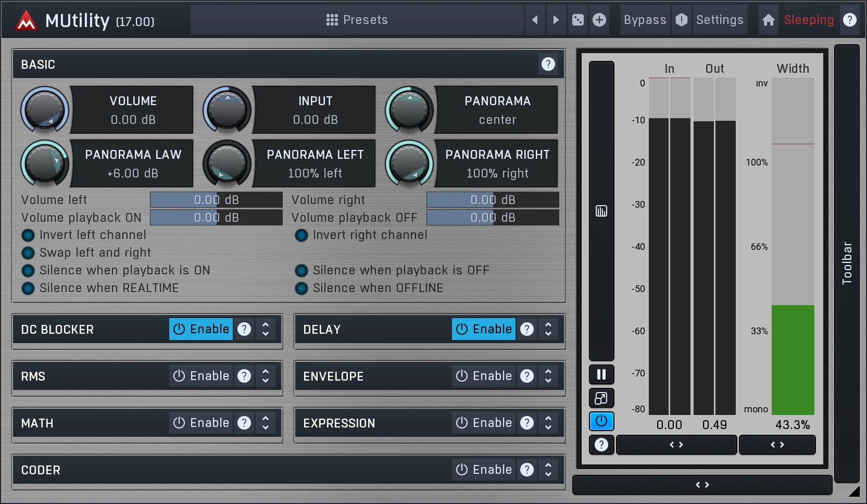Open the Presets menu
The width and height of the screenshot is (867, 504).
(x=357, y=20)
